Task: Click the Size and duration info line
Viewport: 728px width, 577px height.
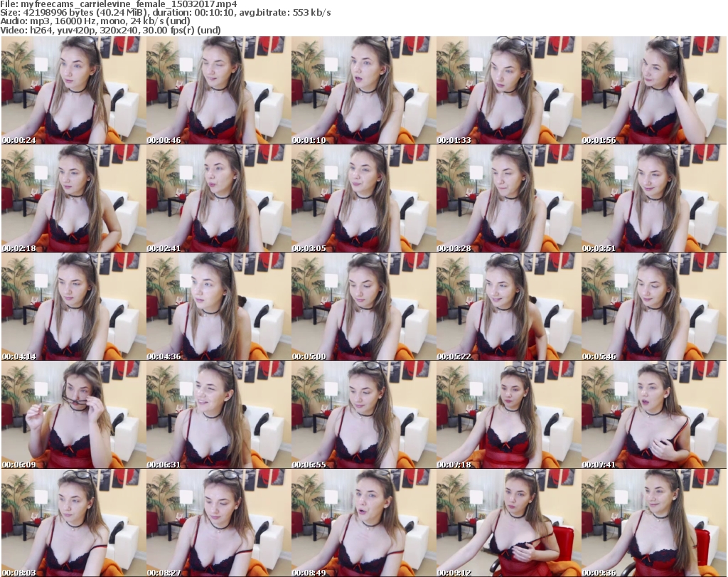Action: [165, 13]
